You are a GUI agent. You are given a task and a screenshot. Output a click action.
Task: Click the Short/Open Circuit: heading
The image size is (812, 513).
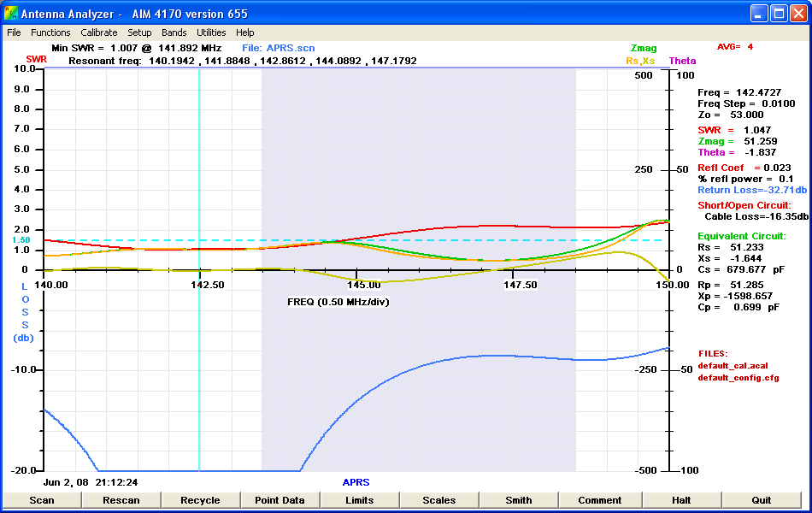click(744, 205)
